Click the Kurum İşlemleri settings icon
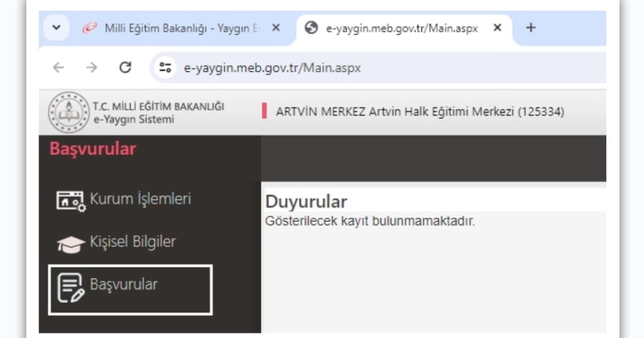The image size is (644, 338). 70,200
